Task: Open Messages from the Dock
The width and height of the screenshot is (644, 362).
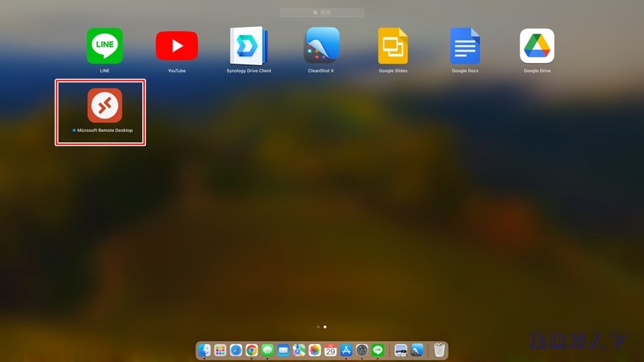Action: (x=267, y=350)
